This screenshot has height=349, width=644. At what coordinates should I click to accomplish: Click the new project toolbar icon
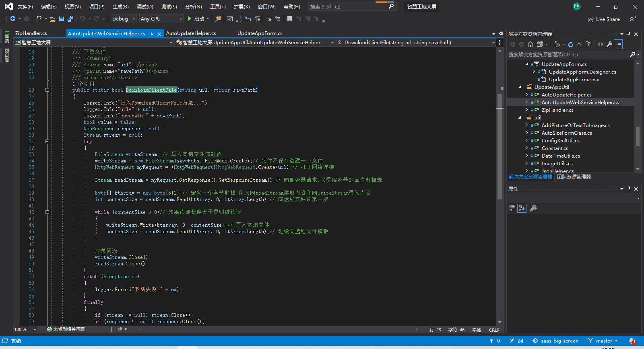(x=39, y=19)
